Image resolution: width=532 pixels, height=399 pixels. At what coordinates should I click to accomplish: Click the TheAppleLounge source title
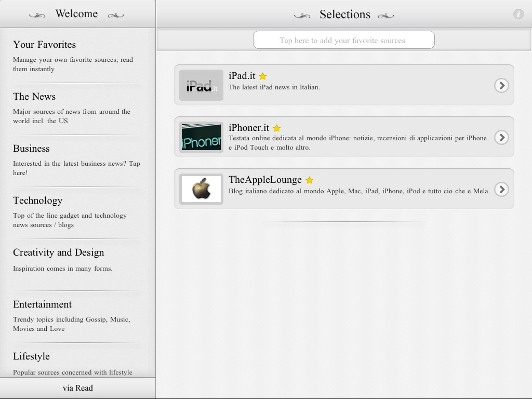(x=265, y=179)
